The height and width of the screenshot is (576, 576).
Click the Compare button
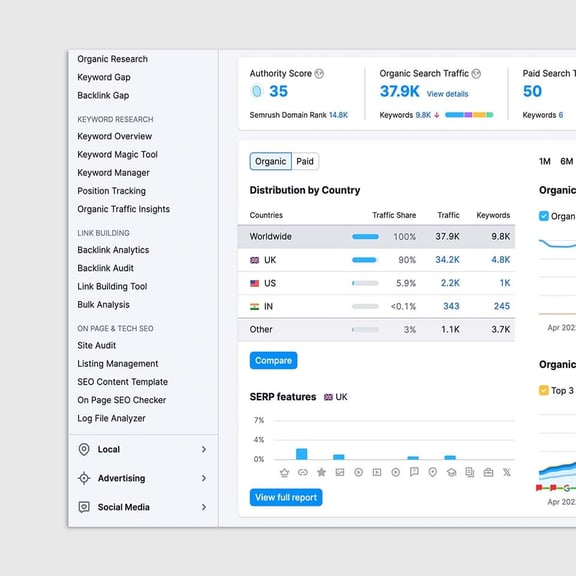tap(274, 361)
